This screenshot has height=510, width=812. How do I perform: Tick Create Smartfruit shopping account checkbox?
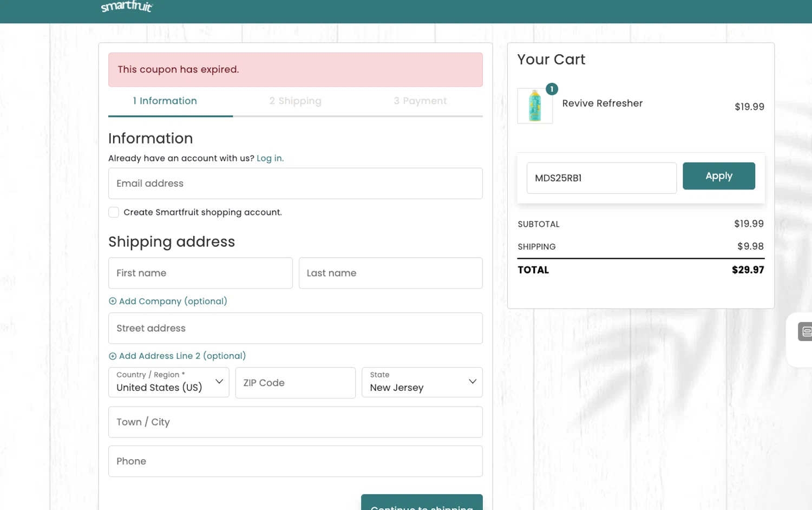(x=114, y=212)
